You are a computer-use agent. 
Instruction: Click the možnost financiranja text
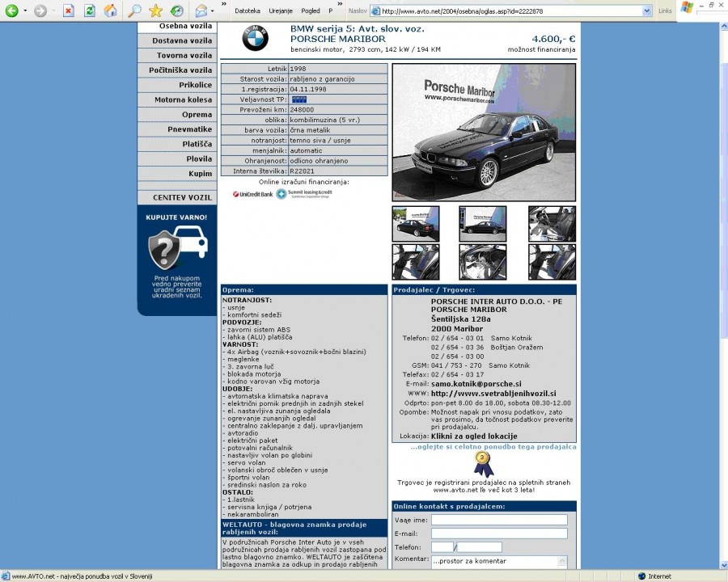pos(541,49)
